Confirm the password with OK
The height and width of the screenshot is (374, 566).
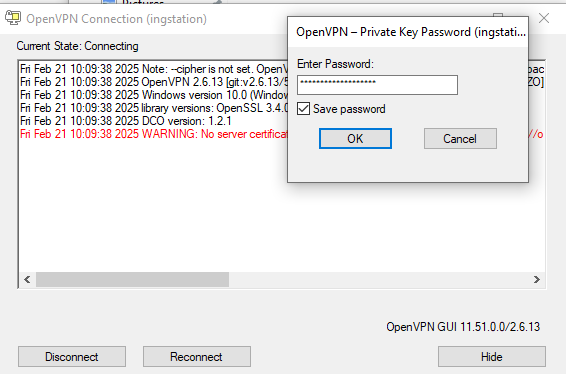point(355,139)
